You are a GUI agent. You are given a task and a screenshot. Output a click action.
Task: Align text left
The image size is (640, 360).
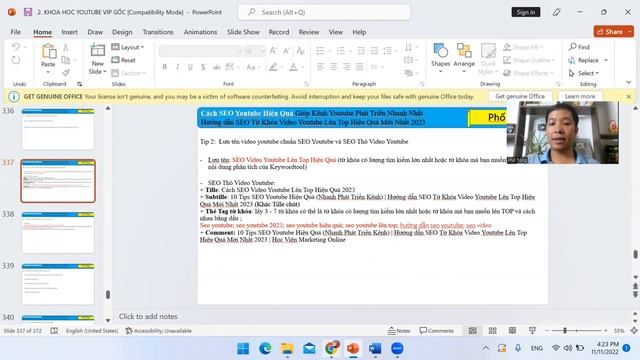[x=320, y=67]
